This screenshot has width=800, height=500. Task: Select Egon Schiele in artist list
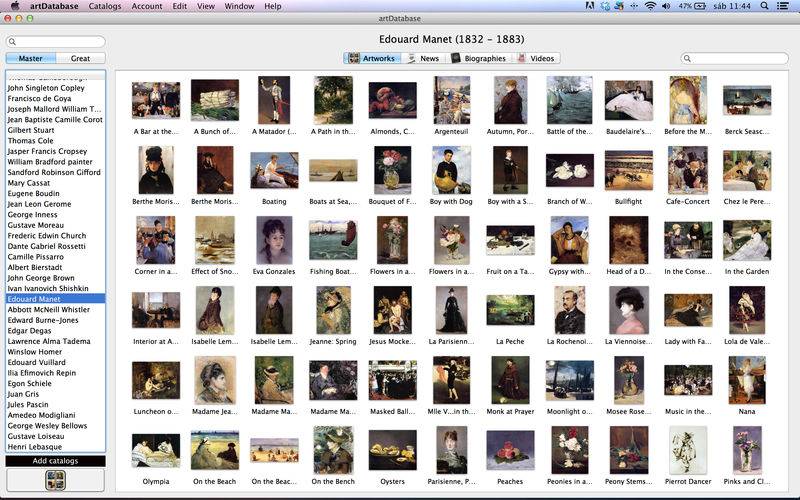coord(55,383)
